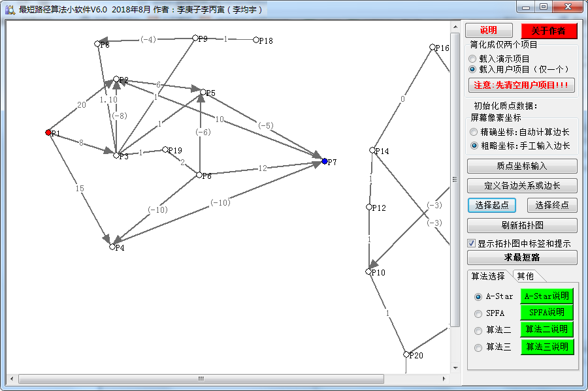Viewport: 588px width, 391px height.
Task: Click graph node P18
Action: (255, 40)
